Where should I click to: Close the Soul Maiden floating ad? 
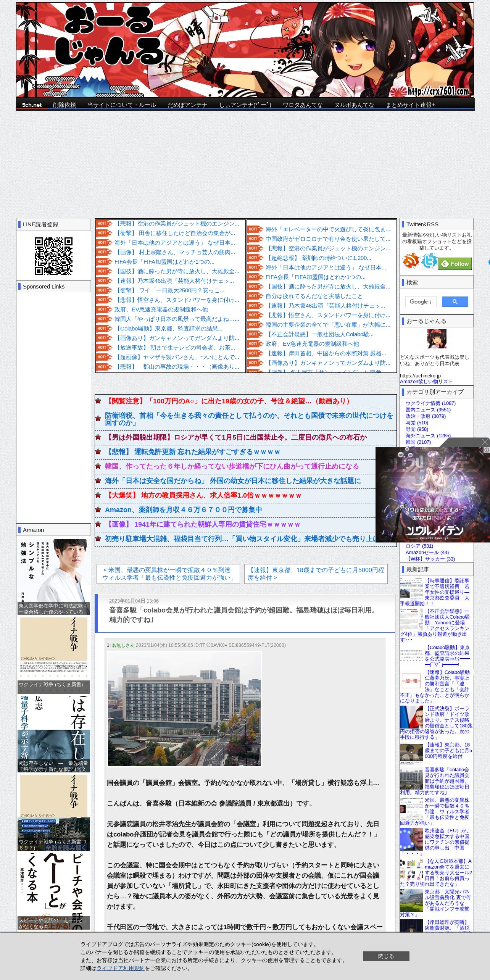485,442
